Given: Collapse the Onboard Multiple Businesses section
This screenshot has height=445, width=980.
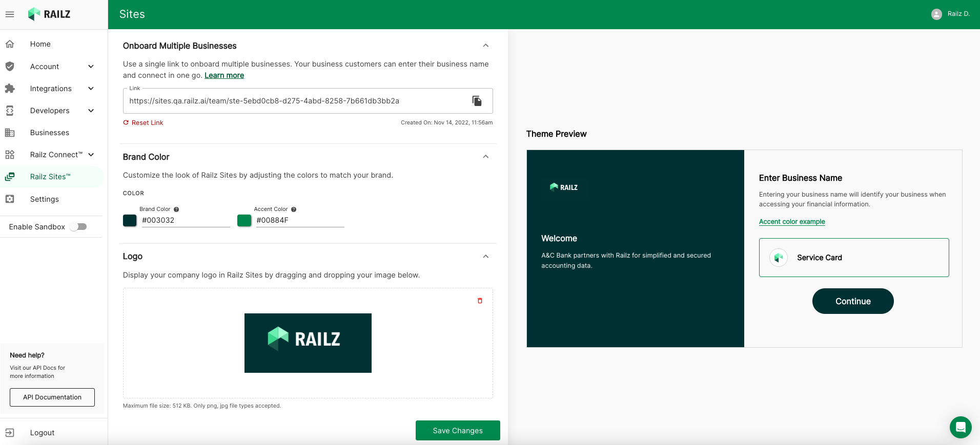Looking at the screenshot, I should click(x=486, y=46).
